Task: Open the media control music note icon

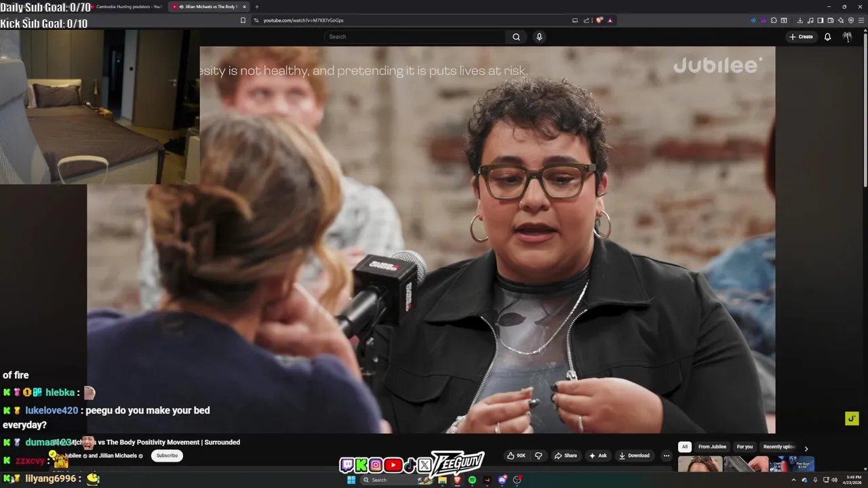Action: (x=810, y=20)
